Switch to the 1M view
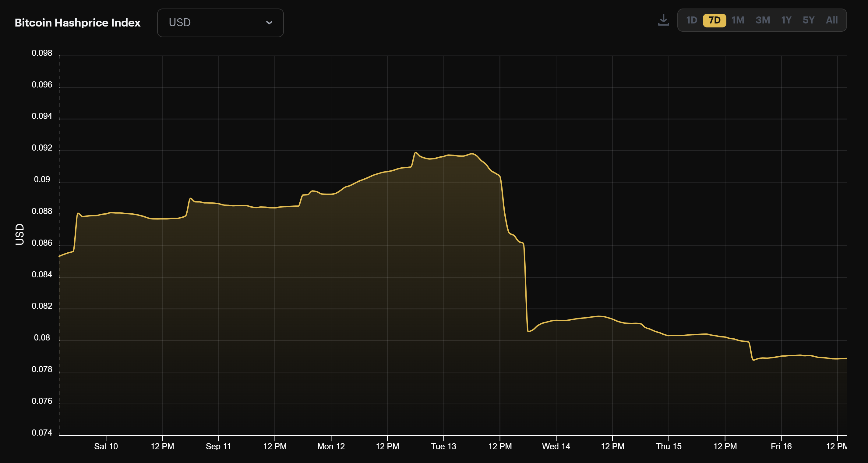 (738, 20)
